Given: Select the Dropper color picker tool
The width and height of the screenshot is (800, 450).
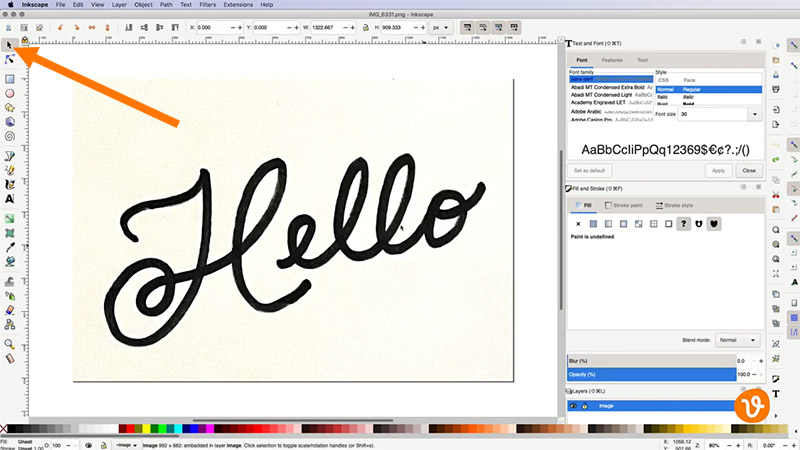Looking at the screenshot, I should [9, 247].
